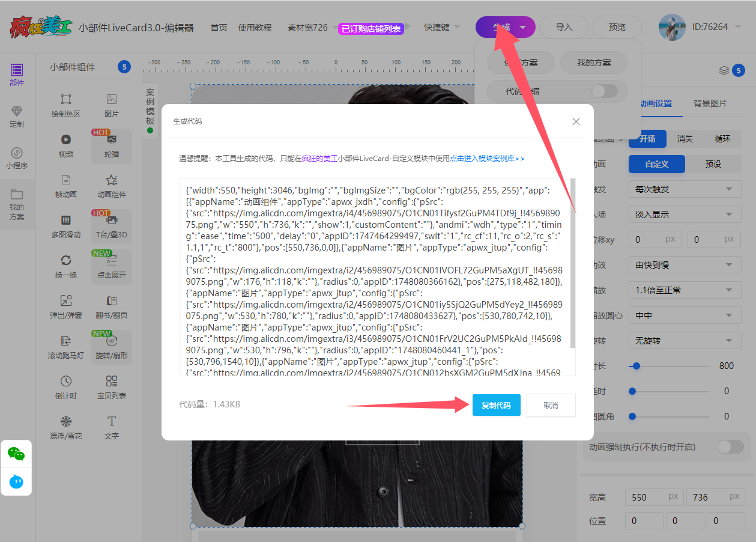
Task: Open 使用教程 in top navigation
Action: (x=255, y=28)
